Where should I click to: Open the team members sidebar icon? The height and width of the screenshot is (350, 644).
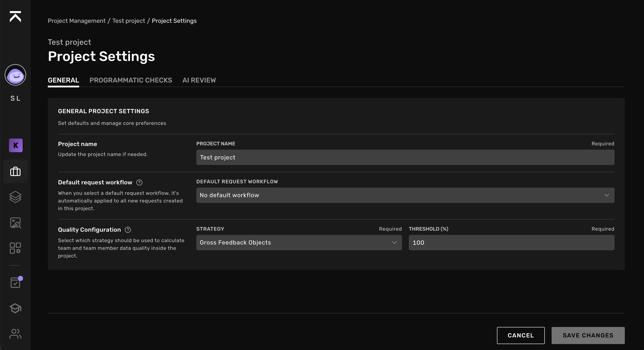tap(15, 334)
